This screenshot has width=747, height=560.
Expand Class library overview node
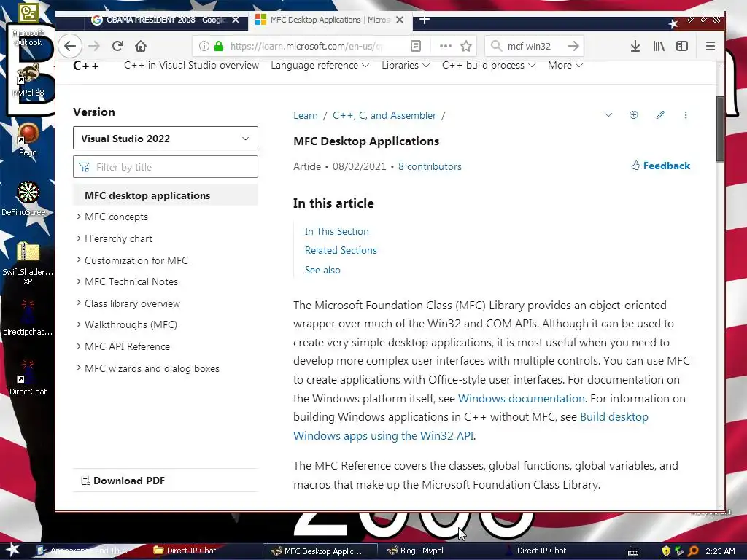tap(79, 303)
